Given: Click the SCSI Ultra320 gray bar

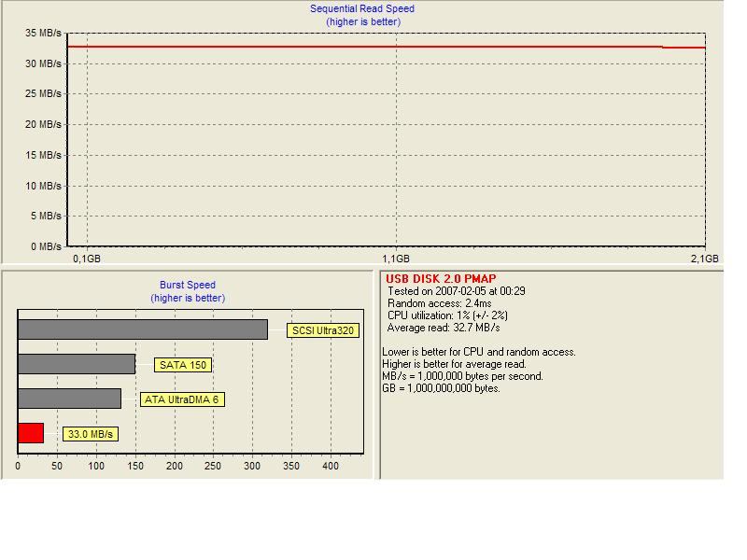Looking at the screenshot, I should pyautogui.click(x=143, y=329).
